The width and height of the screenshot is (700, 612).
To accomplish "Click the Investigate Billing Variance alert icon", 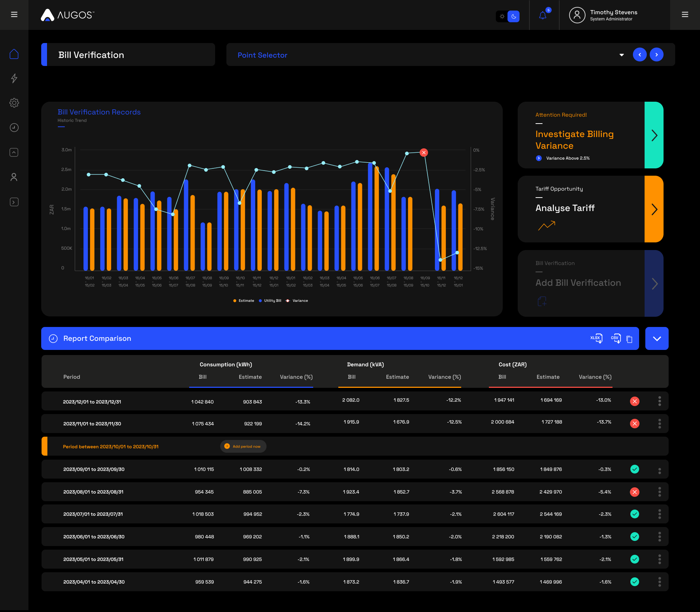I will tap(539, 158).
